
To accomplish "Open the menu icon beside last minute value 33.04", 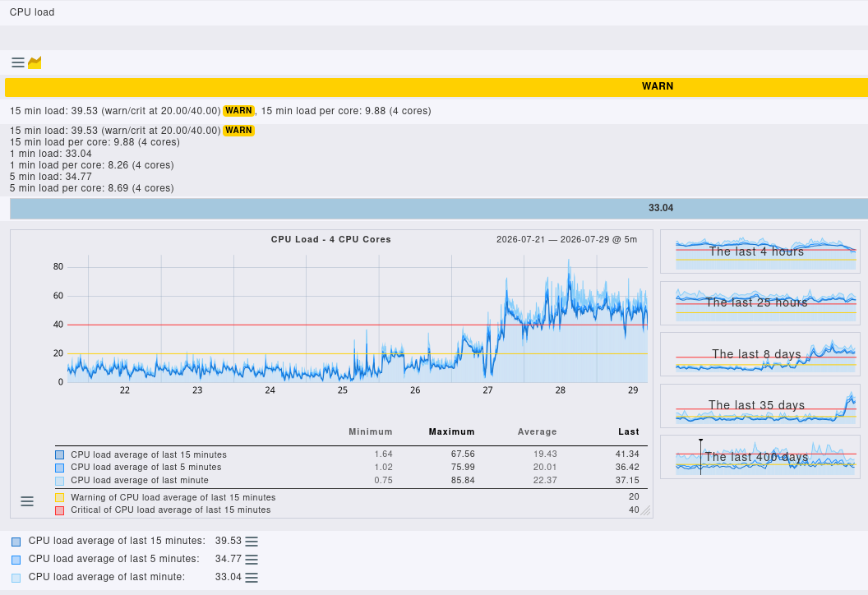I will (252, 577).
